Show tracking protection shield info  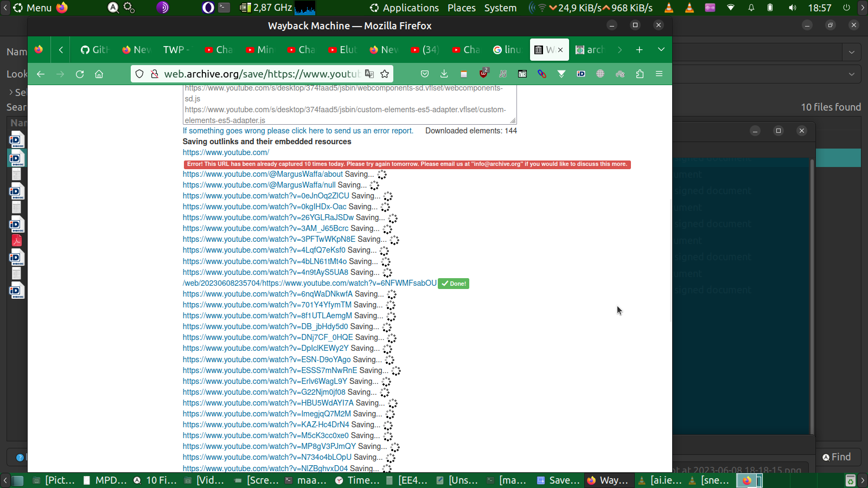tap(139, 74)
